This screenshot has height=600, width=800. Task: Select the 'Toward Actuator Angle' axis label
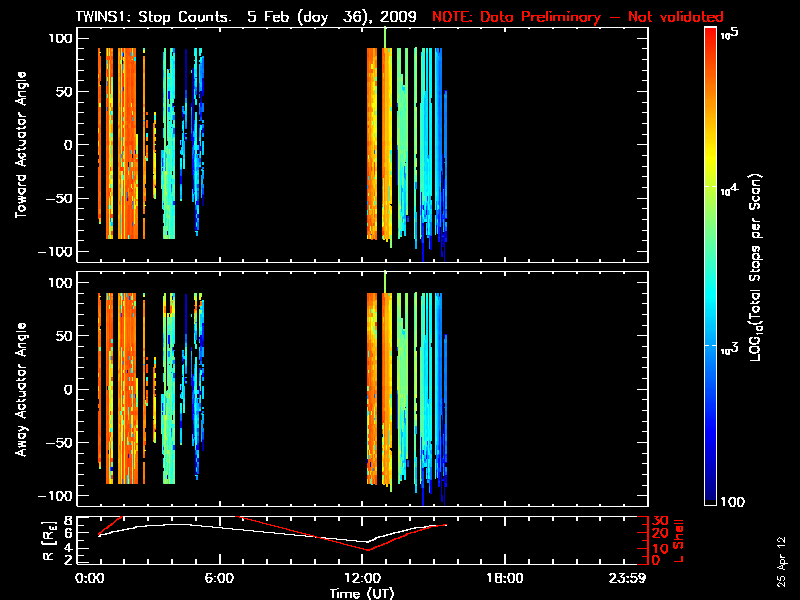pos(20,145)
